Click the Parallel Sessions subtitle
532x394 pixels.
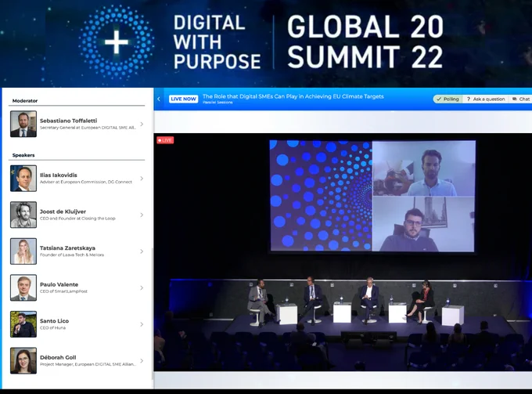pyautogui.click(x=217, y=103)
